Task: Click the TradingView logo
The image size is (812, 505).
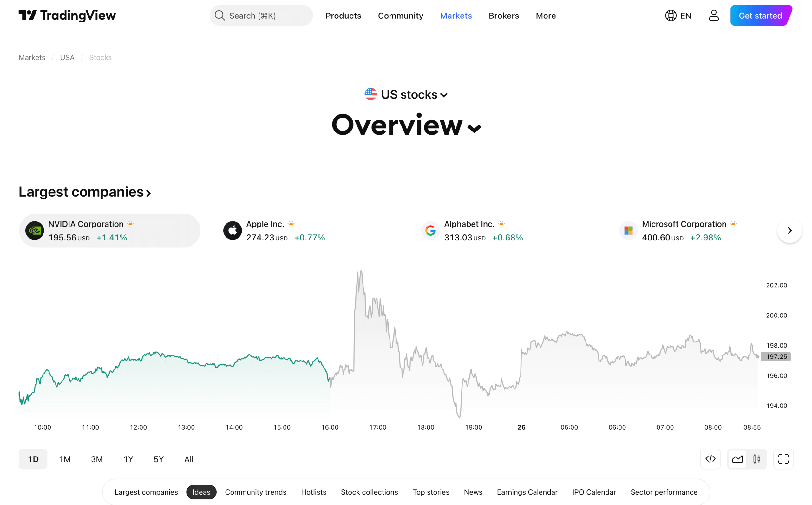Action: tap(67, 15)
